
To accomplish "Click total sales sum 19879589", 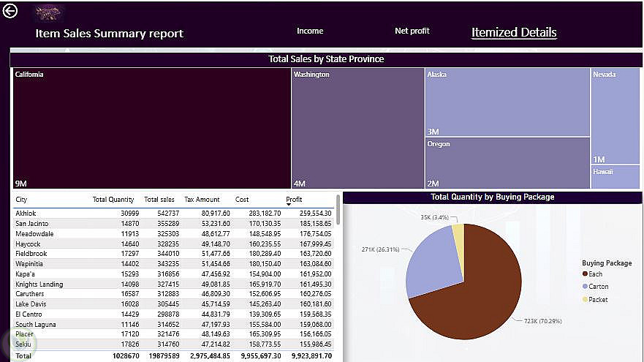I will click(164, 356).
